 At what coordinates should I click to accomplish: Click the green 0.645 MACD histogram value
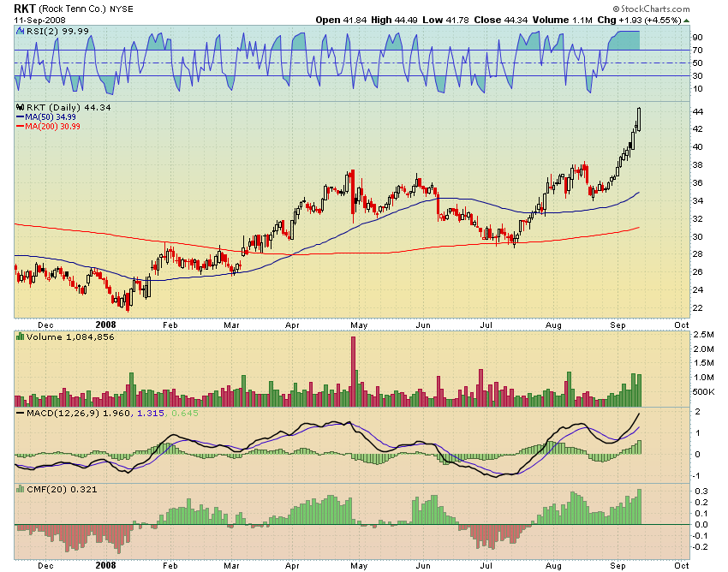click(185, 413)
